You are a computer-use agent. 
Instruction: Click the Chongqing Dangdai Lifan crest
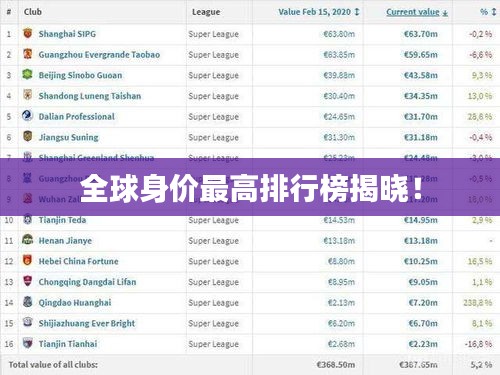(28, 281)
